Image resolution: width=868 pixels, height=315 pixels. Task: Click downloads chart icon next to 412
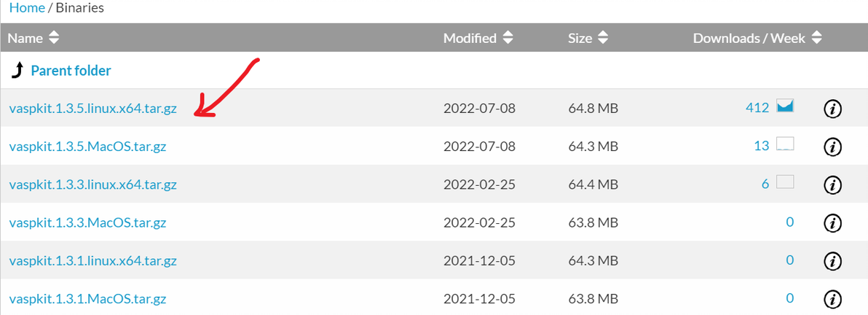[x=785, y=107]
